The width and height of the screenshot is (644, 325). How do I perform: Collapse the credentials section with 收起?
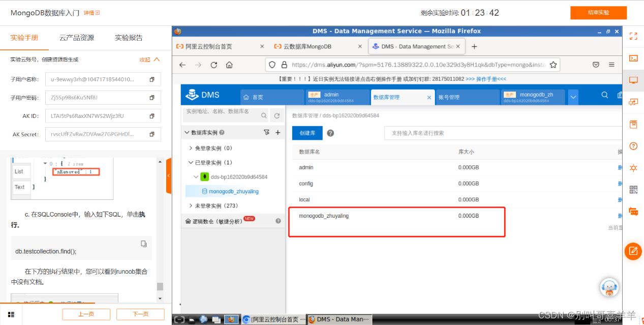click(149, 60)
